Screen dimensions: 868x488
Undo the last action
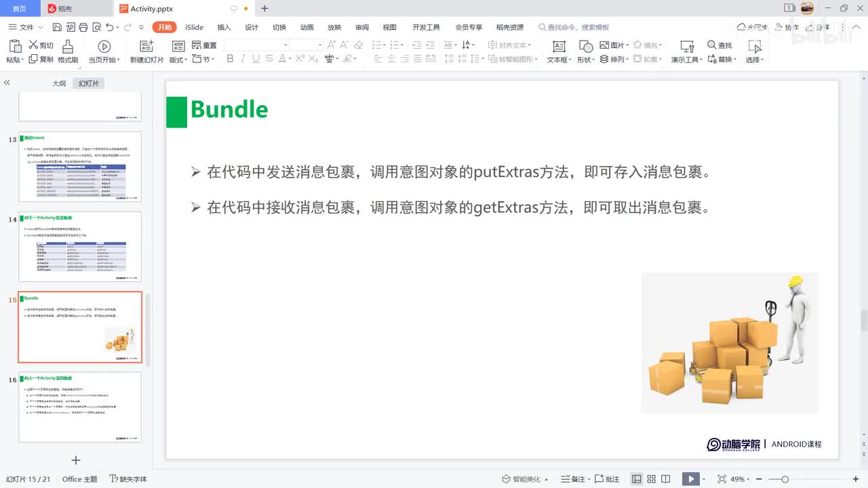pyautogui.click(x=109, y=27)
